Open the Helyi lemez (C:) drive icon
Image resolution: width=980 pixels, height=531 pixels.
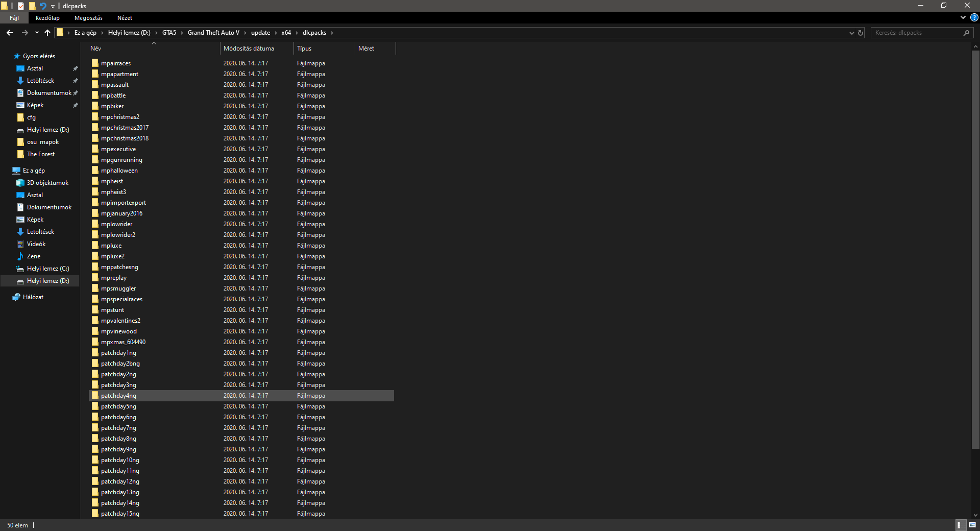tap(20, 268)
